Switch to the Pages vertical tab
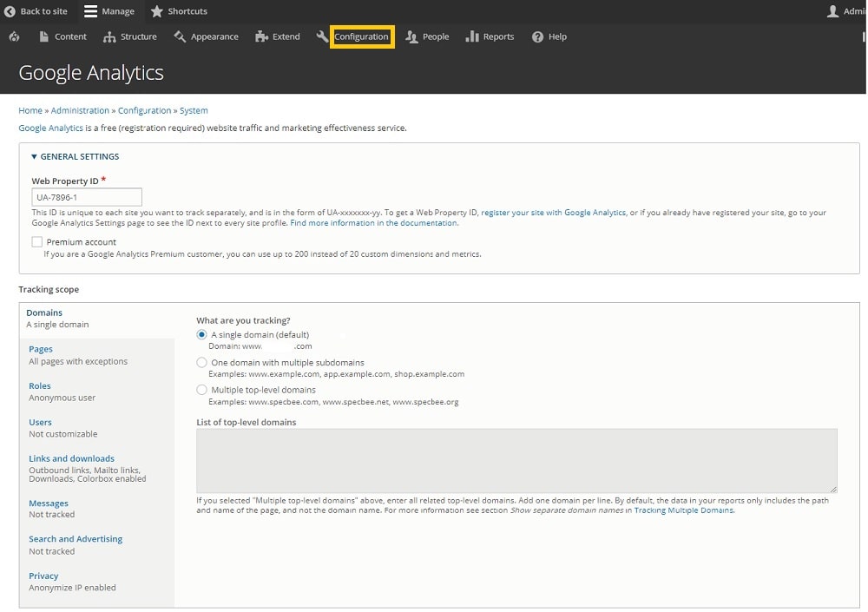 (41, 349)
